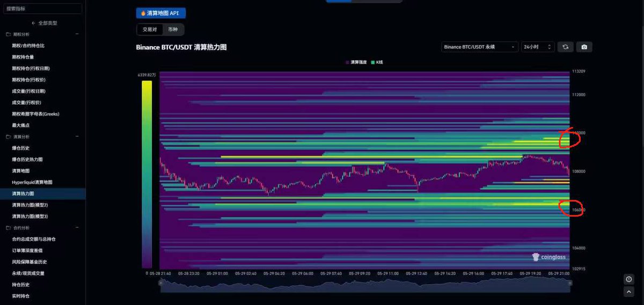The width and height of the screenshot is (644, 305).
Task: Open the 24小时 time range dropdown
Action: [x=538, y=47]
